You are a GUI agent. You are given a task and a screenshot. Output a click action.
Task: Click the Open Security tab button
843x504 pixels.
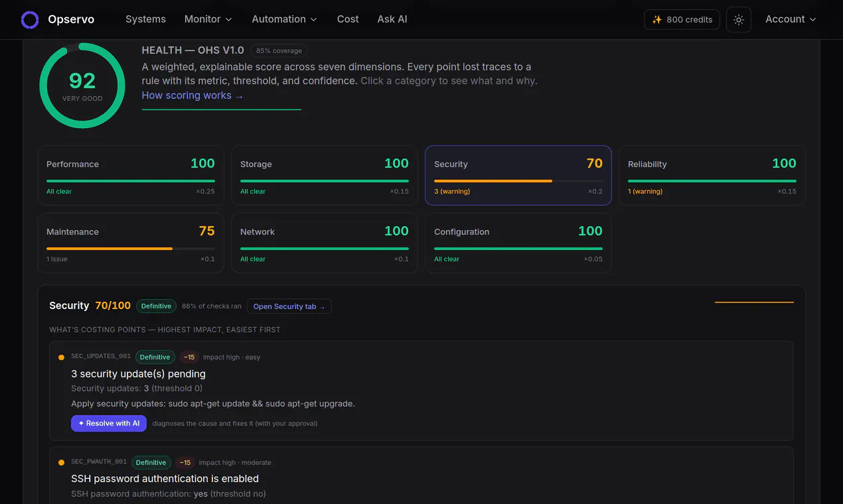[x=289, y=306]
